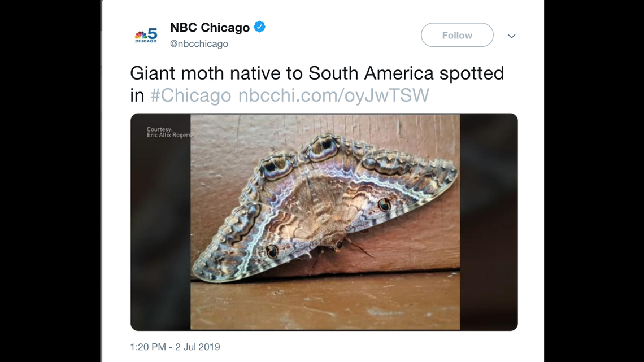Click the downward arrow in the tweet header
The height and width of the screenshot is (362, 644).
(511, 36)
